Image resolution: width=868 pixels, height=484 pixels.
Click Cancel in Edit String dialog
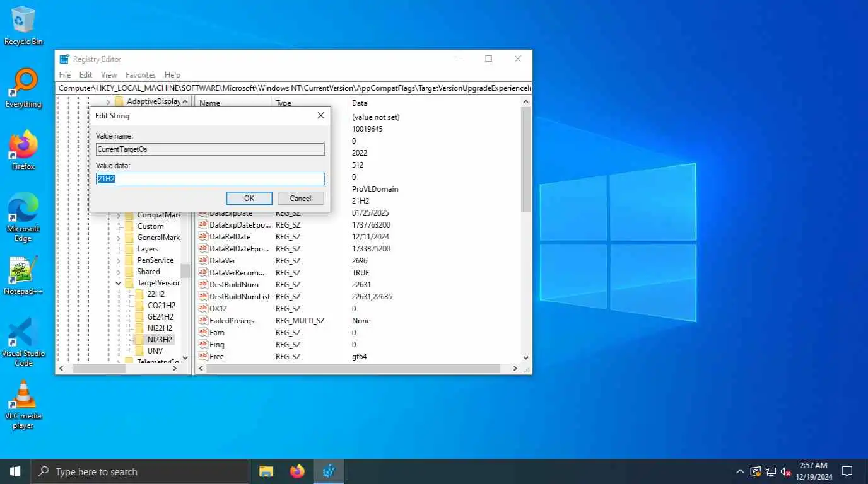pyautogui.click(x=300, y=198)
